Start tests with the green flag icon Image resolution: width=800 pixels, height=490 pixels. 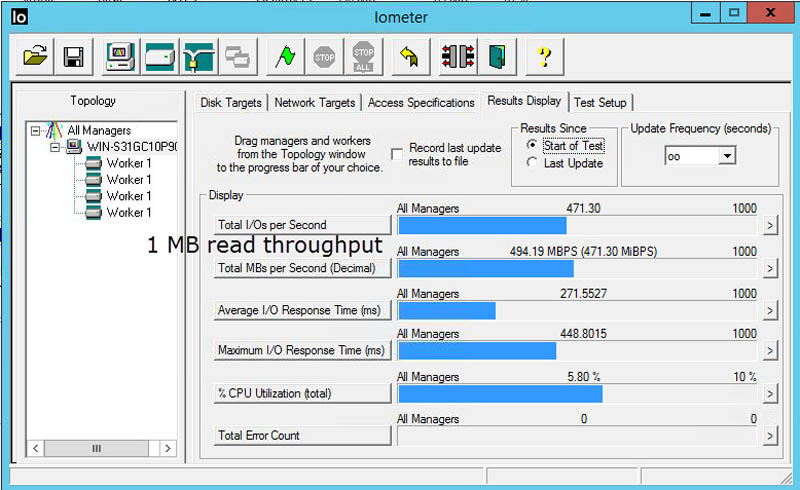click(x=285, y=56)
